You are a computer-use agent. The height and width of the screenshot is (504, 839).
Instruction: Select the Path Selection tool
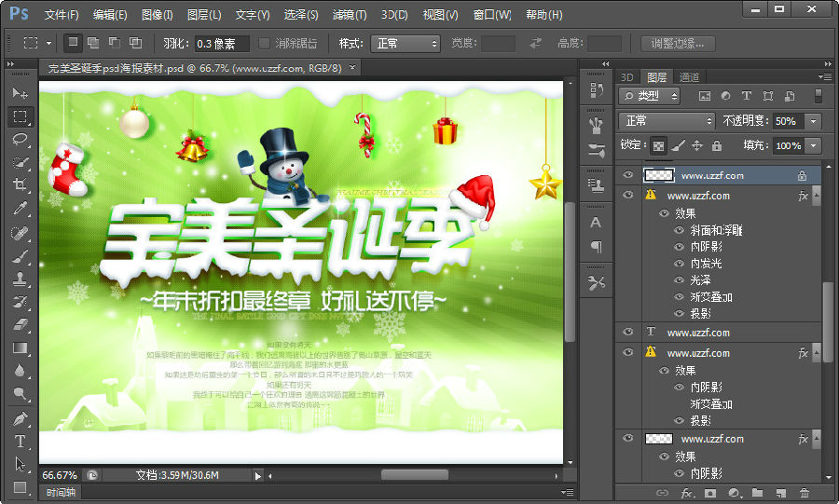click(21, 464)
